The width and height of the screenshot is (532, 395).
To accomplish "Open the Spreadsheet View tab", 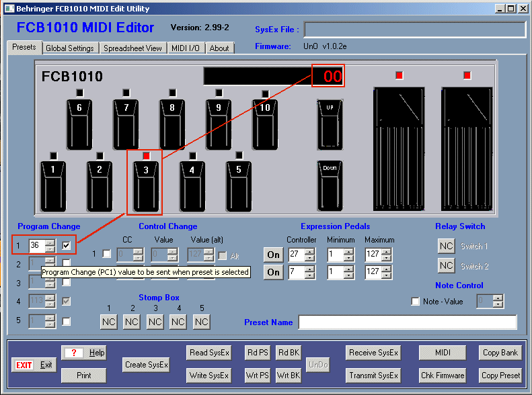I will pyautogui.click(x=132, y=48).
